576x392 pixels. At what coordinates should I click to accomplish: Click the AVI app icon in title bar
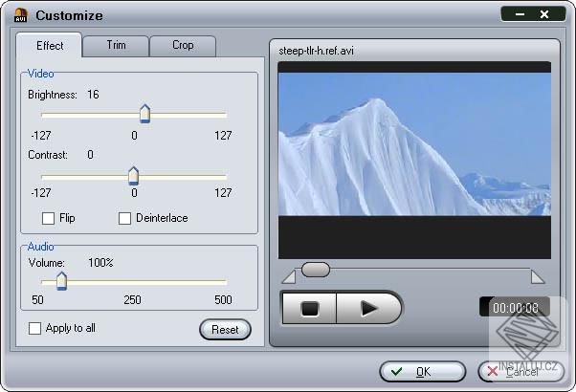coord(21,15)
